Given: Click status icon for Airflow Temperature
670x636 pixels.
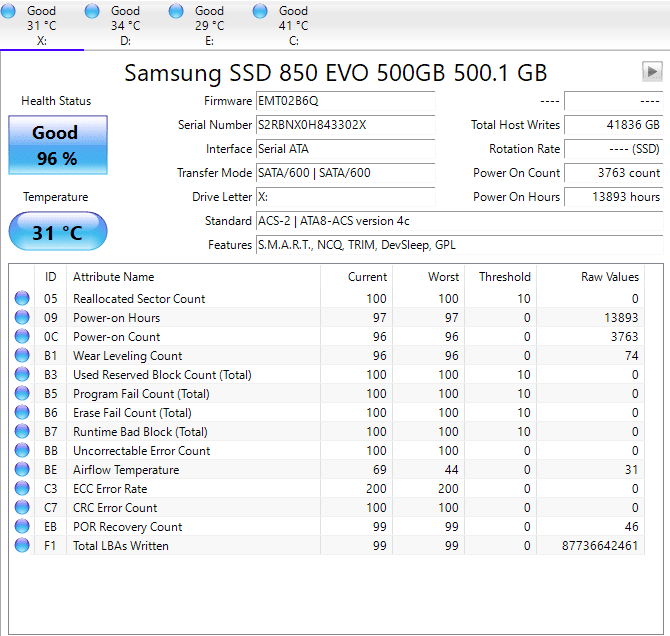Looking at the screenshot, I should point(22,469).
